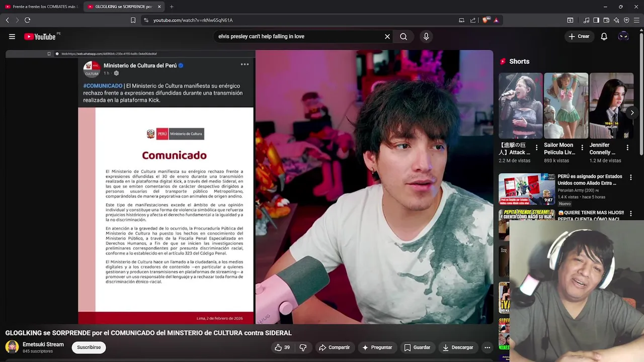This screenshot has width=644, height=362.
Task: Download video with Descargar
Action: point(458,347)
